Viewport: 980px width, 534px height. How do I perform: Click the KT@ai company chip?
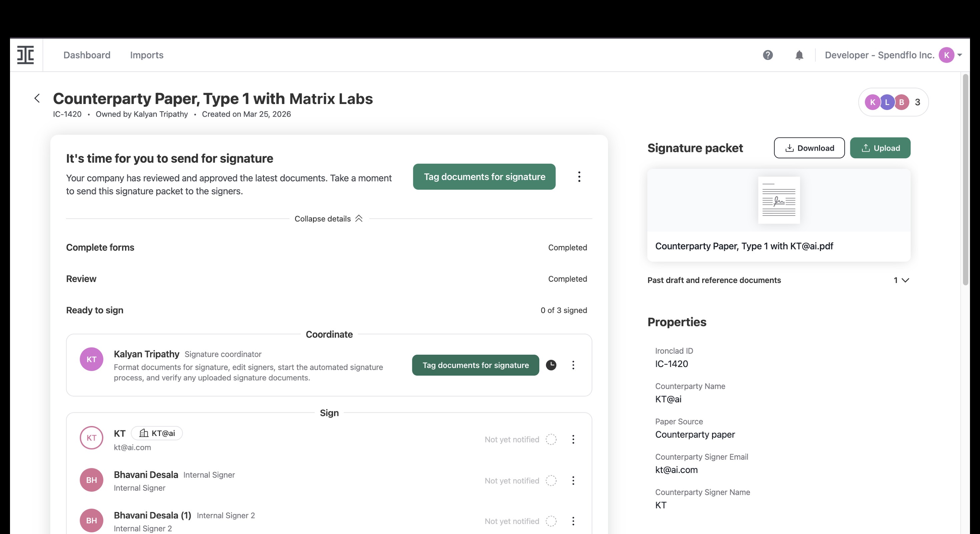157,433
